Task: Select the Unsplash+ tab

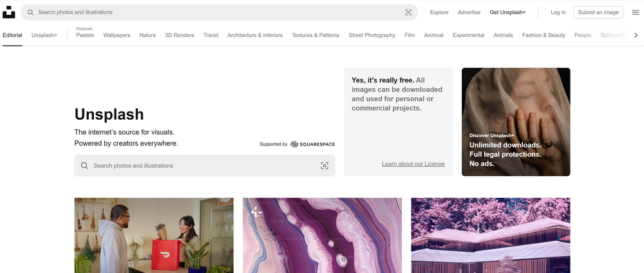Action: point(44,35)
